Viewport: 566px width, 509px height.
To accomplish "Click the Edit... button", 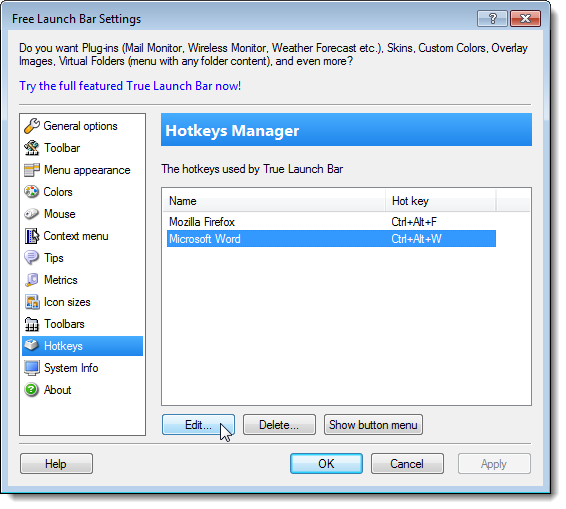I will 198,425.
